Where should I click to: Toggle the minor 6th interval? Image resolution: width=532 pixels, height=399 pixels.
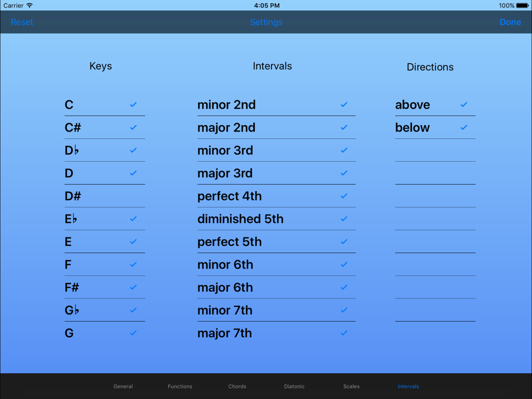click(x=276, y=264)
